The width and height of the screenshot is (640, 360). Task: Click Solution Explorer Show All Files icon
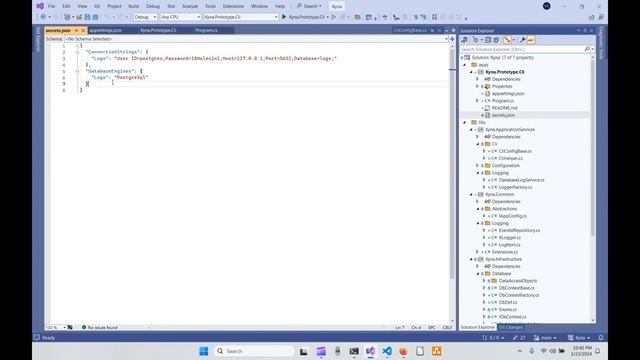pos(496,40)
